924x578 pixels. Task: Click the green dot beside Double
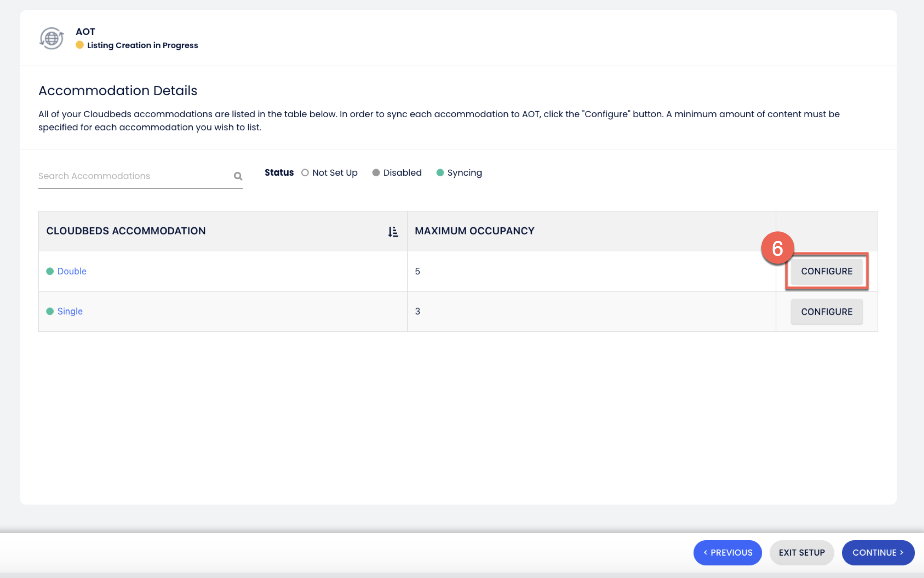pyautogui.click(x=50, y=272)
